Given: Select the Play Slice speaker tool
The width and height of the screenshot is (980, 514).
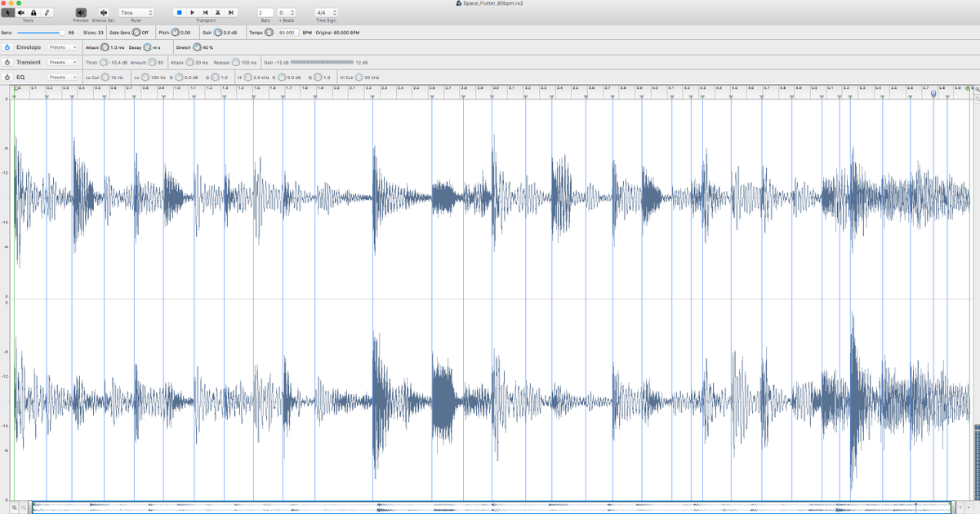Looking at the screenshot, I should tap(20, 13).
